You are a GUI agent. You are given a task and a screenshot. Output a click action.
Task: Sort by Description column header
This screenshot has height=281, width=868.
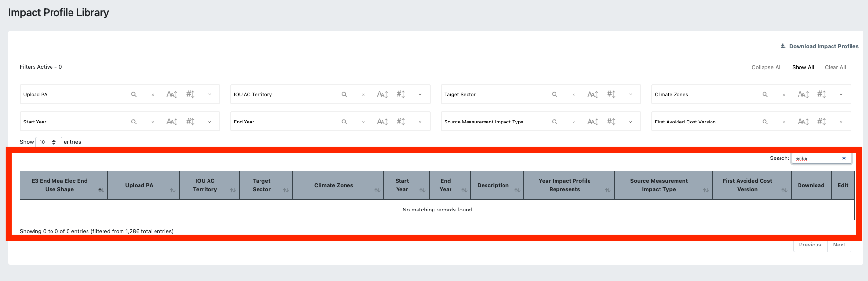click(x=497, y=185)
